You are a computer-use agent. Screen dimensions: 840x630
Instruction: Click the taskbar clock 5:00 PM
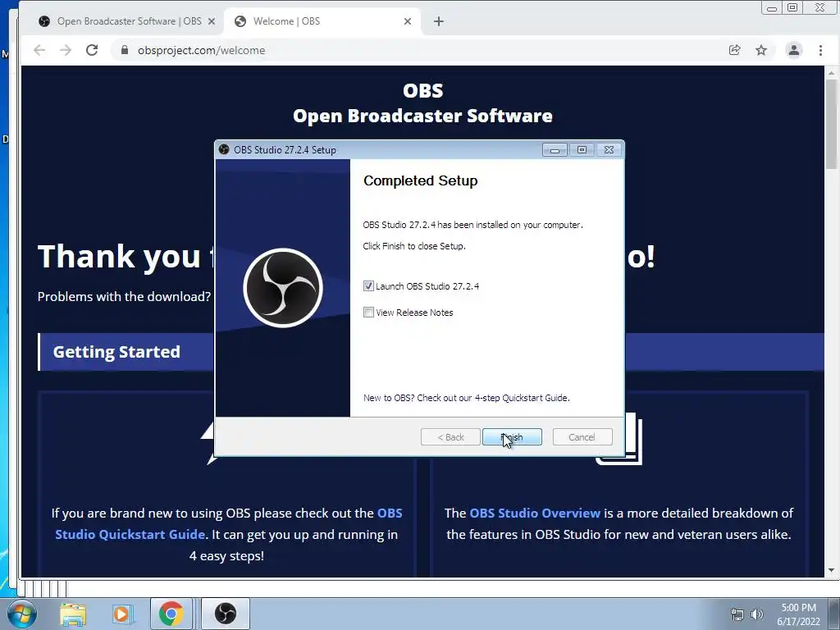tap(798, 614)
